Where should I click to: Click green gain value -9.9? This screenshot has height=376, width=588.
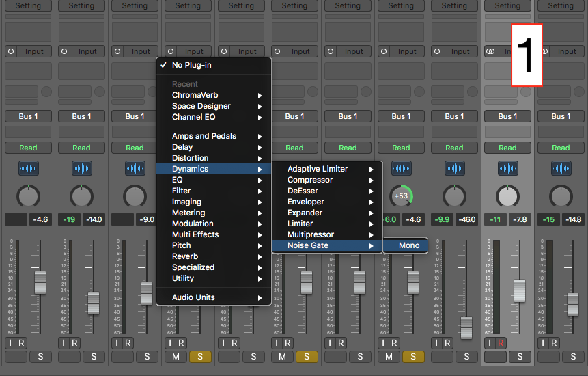pyautogui.click(x=442, y=219)
